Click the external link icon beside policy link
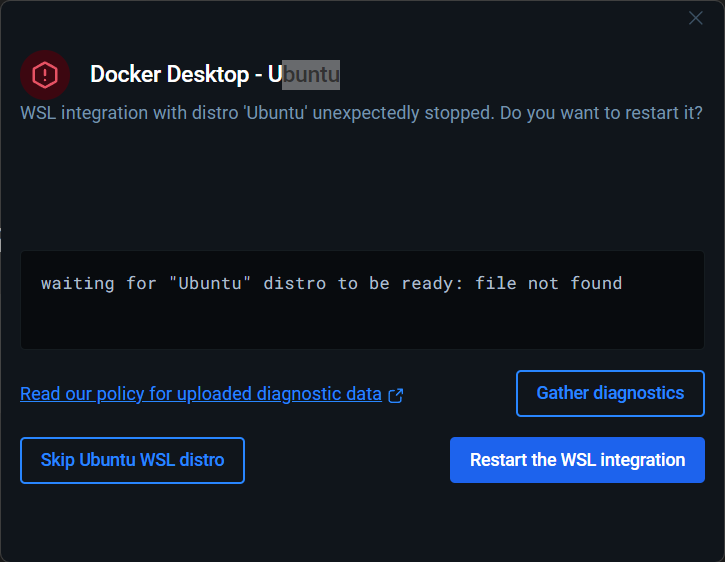 pyautogui.click(x=396, y=395)
